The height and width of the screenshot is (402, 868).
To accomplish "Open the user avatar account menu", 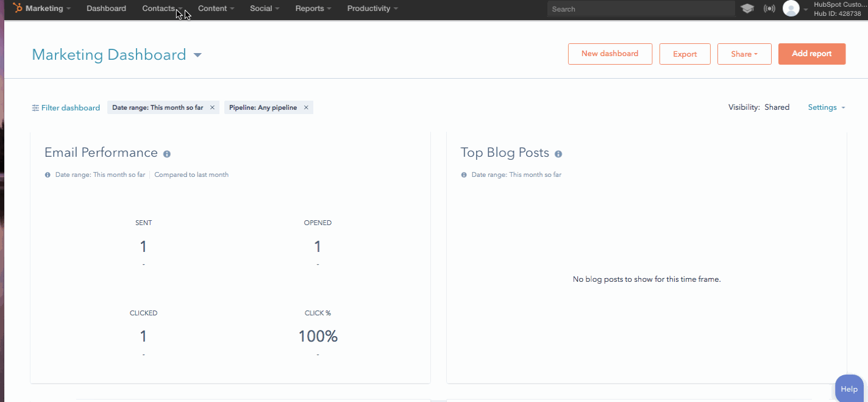I will click(791, 9).
